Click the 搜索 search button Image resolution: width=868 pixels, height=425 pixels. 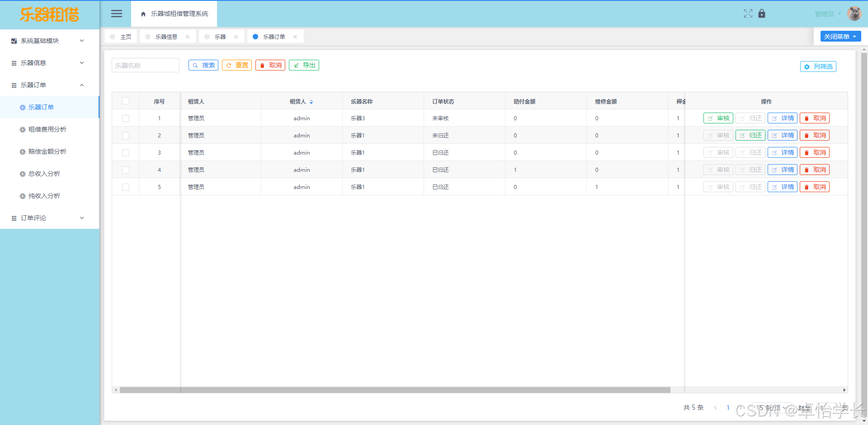tap(203, 65)
